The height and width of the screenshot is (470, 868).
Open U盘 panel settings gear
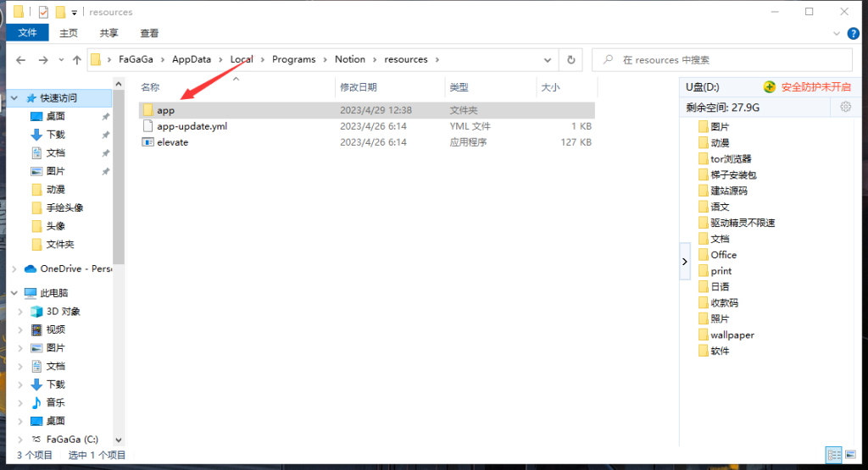(845, 108)
